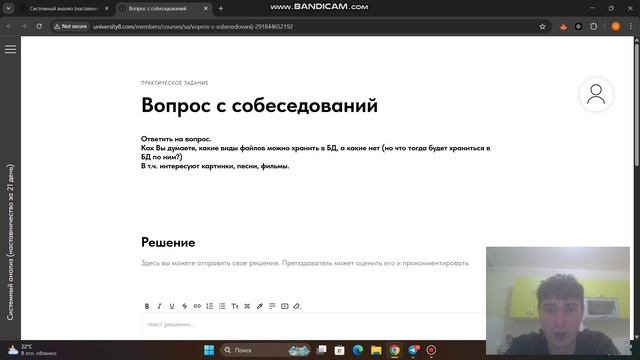
Task: Click the orange extension icon in the toolbar
Action: point(563,27)
